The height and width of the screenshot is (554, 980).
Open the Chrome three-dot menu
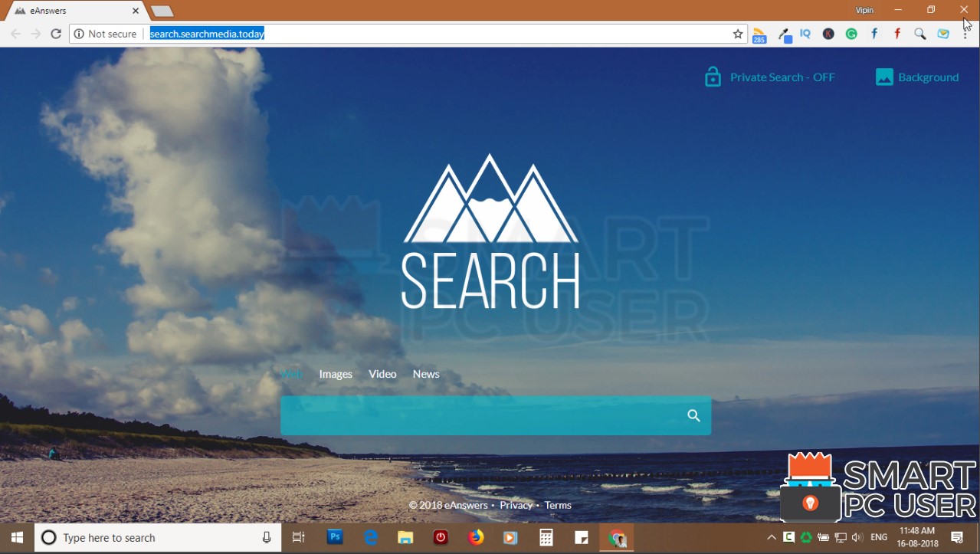tap(966, 34)
